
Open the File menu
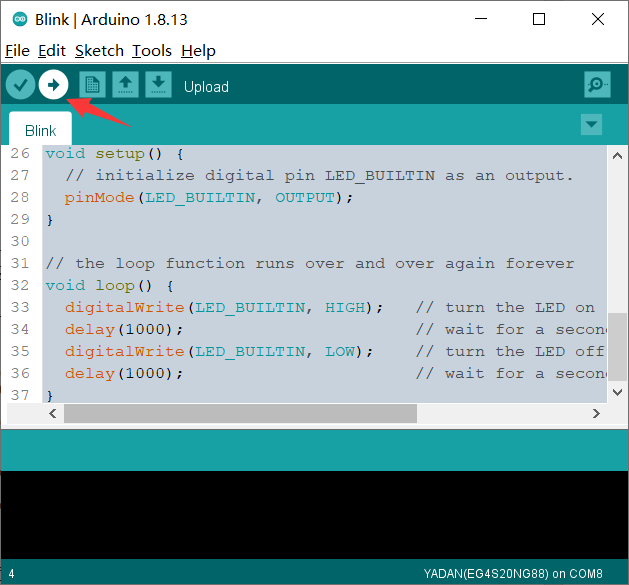coord(17,51)
